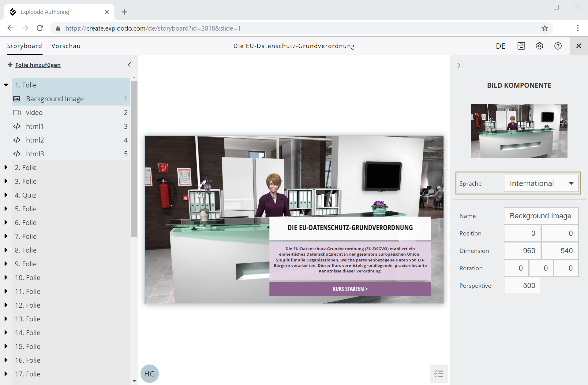The image size is (588, 385).
Task: Click the save layout icon next to DE
Action: click(x=521, y=46)
